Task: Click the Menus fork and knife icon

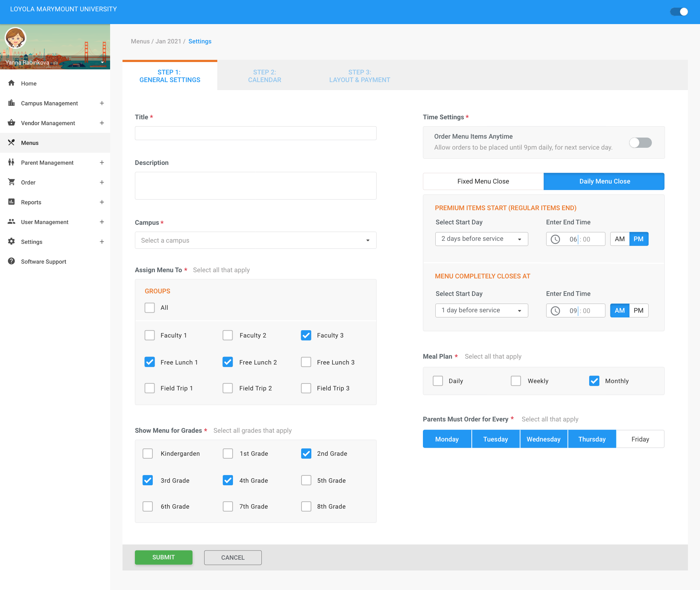Action: 11,143
